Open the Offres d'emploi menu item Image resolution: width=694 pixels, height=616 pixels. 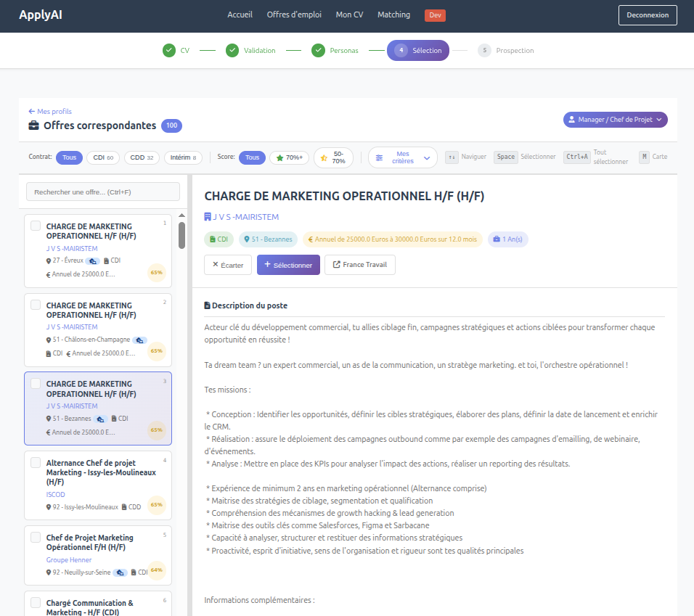[x=294, y=15]
